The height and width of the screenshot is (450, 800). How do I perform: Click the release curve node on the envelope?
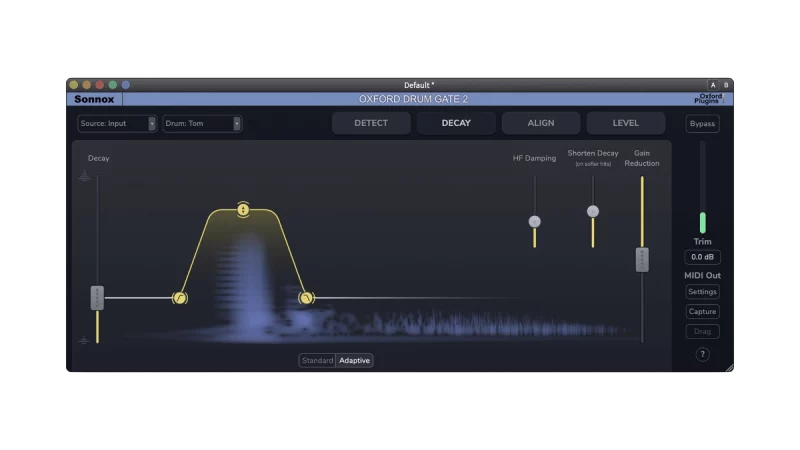tap(306, 298)
